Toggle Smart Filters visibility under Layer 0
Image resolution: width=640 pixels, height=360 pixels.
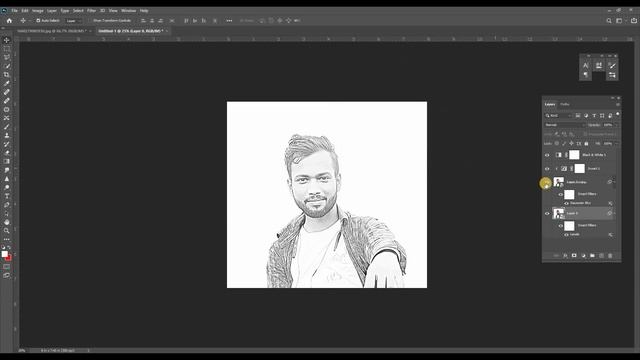point(560,225)
